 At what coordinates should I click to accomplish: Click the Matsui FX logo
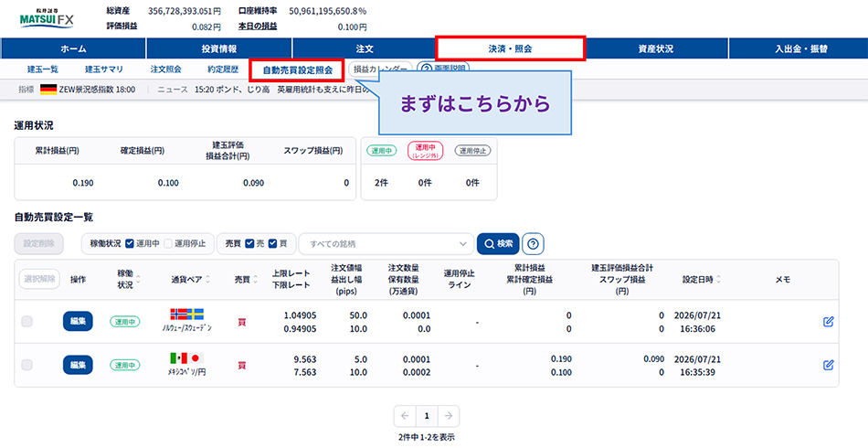tap(47, 18)
